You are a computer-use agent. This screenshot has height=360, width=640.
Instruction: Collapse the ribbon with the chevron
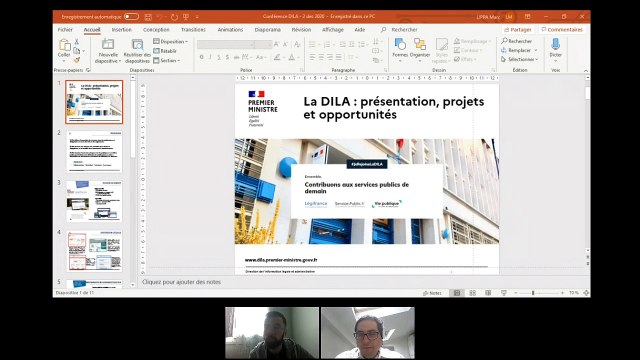click(586, 71)
